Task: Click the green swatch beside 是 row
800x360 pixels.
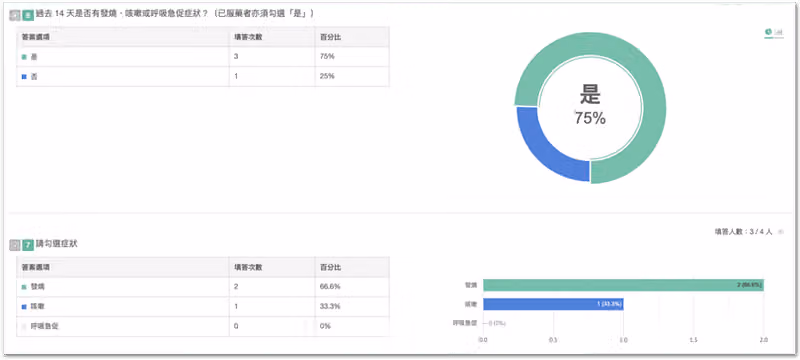Action: click(x=24, y=57)
